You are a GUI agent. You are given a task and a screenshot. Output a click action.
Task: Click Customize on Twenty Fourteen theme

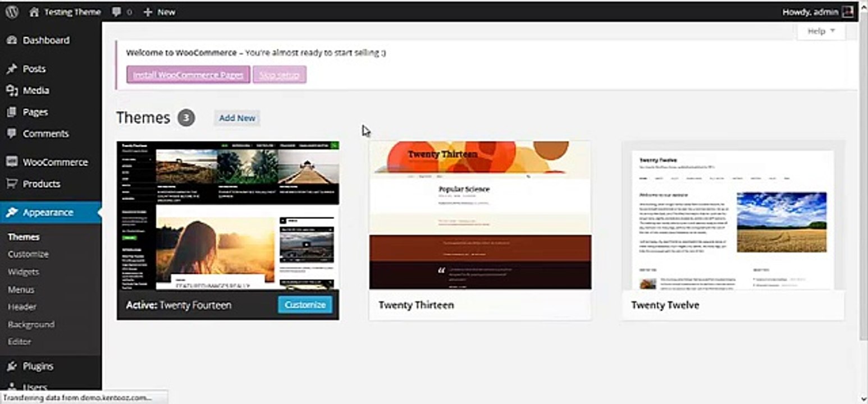point(305,305)
